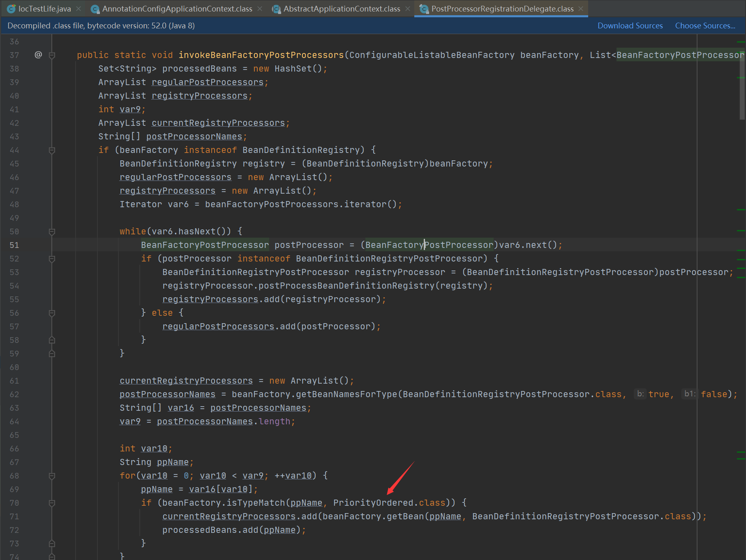Click the b: parameter hint on line 62
This screenshot has width=746, height=560.
click(640, 394)
